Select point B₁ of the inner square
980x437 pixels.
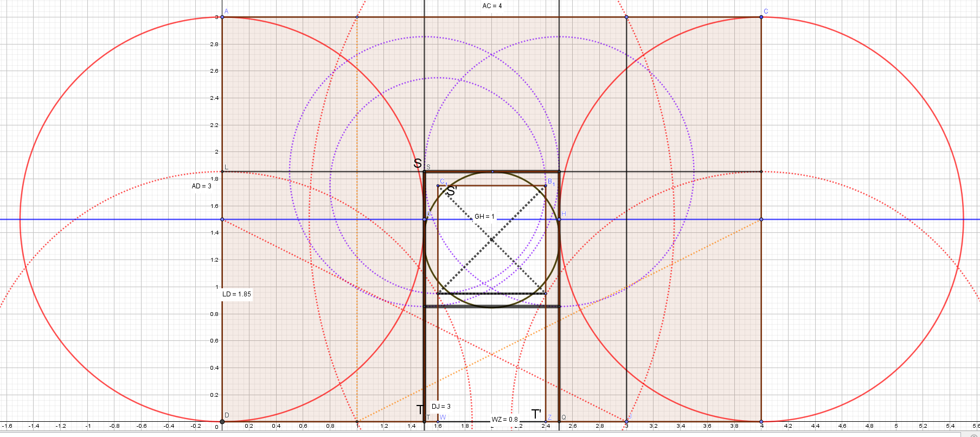(x=546, y=186)
